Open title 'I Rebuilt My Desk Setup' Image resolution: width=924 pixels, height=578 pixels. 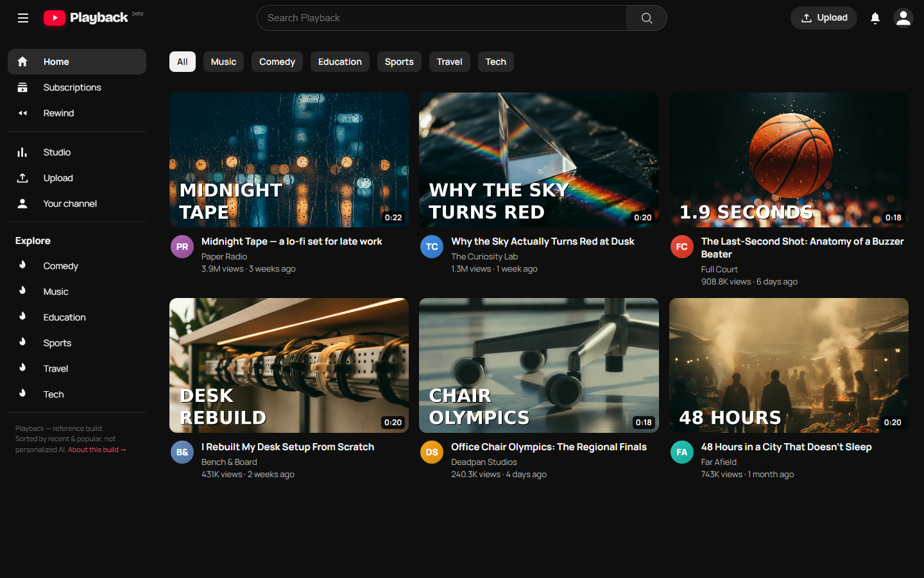coord(287,447)
